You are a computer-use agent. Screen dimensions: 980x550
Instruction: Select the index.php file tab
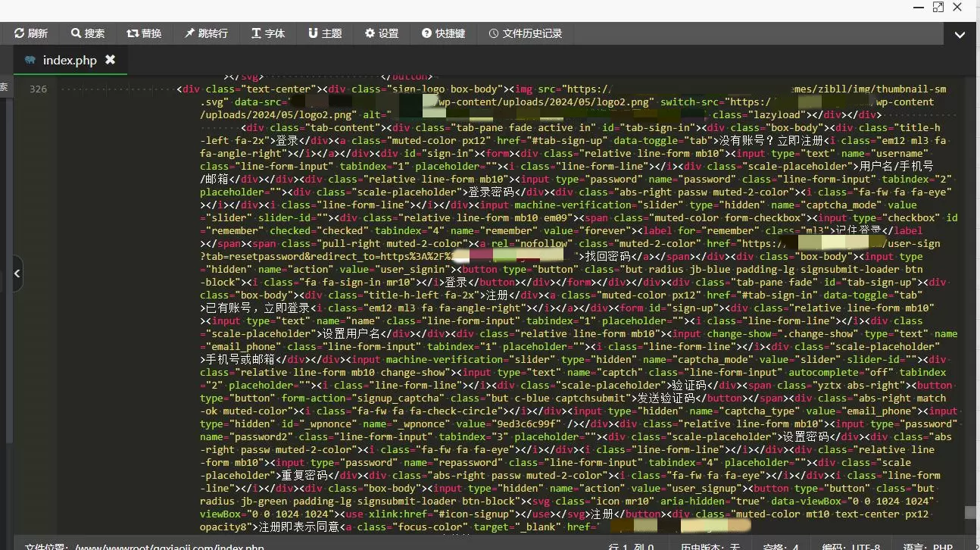point(70,60)
